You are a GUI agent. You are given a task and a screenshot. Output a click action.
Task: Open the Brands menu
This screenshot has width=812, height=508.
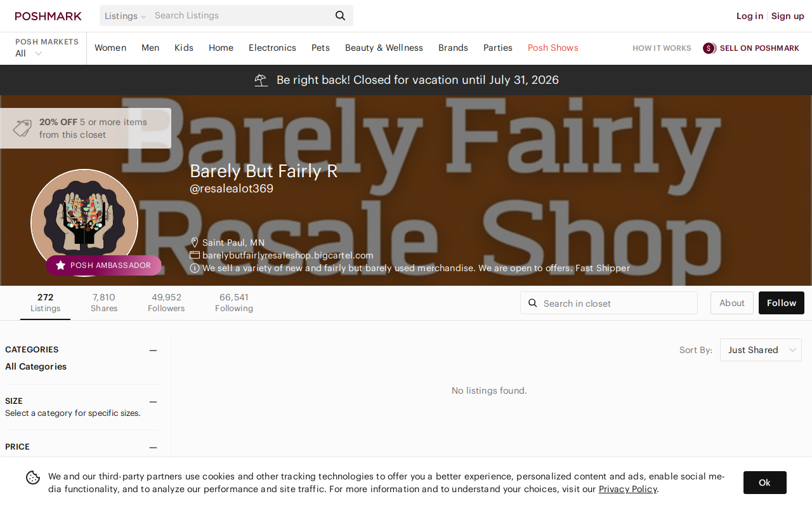pyautogui.click(x=453, y=48)
